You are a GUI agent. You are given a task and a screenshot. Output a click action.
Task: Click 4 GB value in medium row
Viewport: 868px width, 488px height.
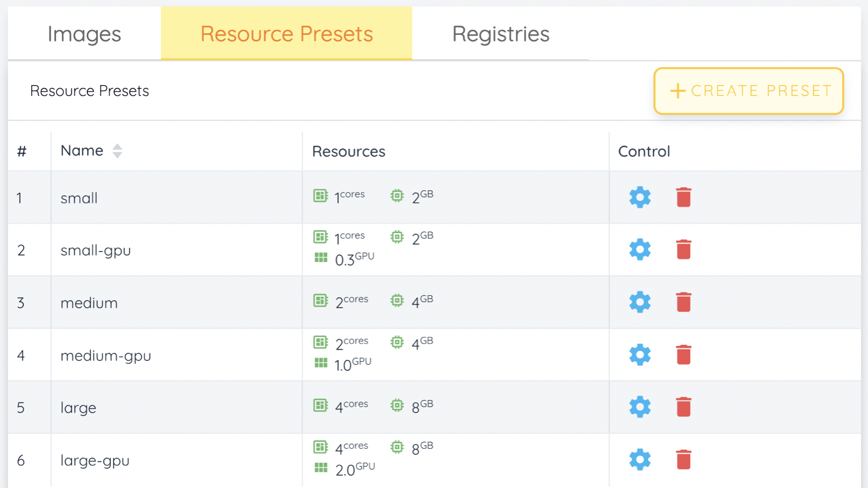pyautogui.click(x=422, y=301)
